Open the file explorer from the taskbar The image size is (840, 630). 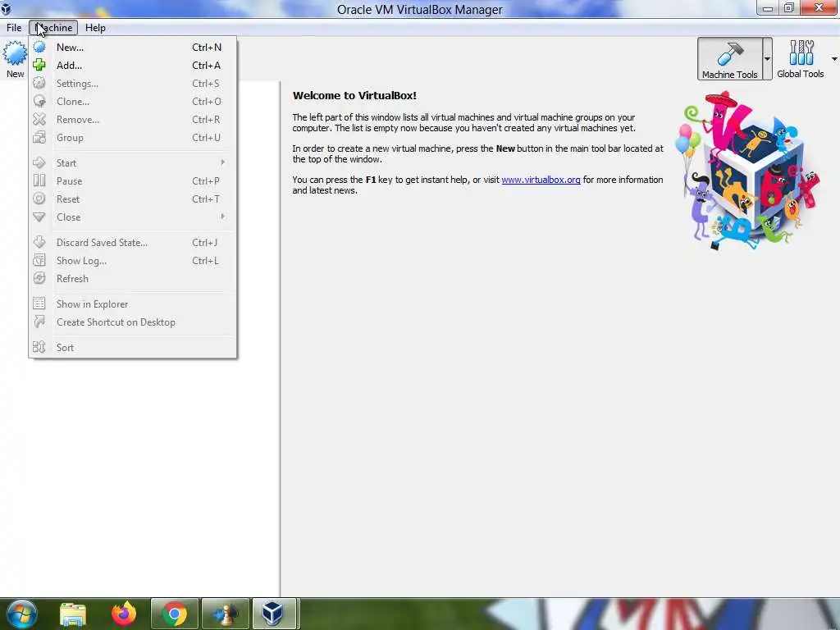[x=73, y=614]
